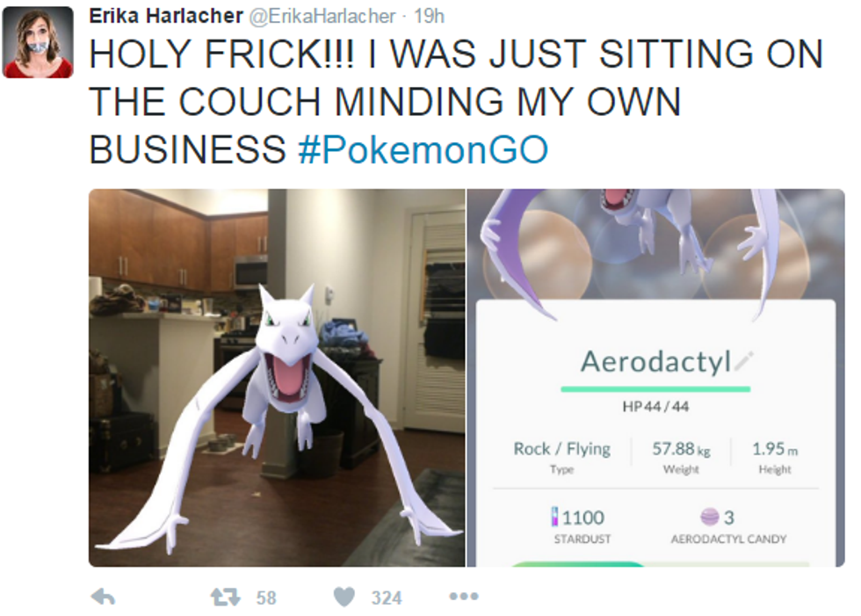Tap the Aerodactyl name title

click(x=655, y=362)
